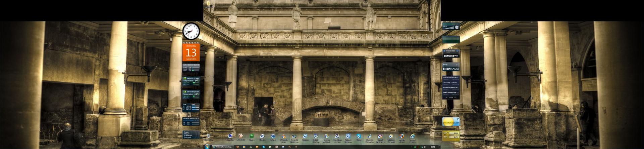Adjust the volume control gadget knob
644x149 pixels.
[x=457, y=27]
